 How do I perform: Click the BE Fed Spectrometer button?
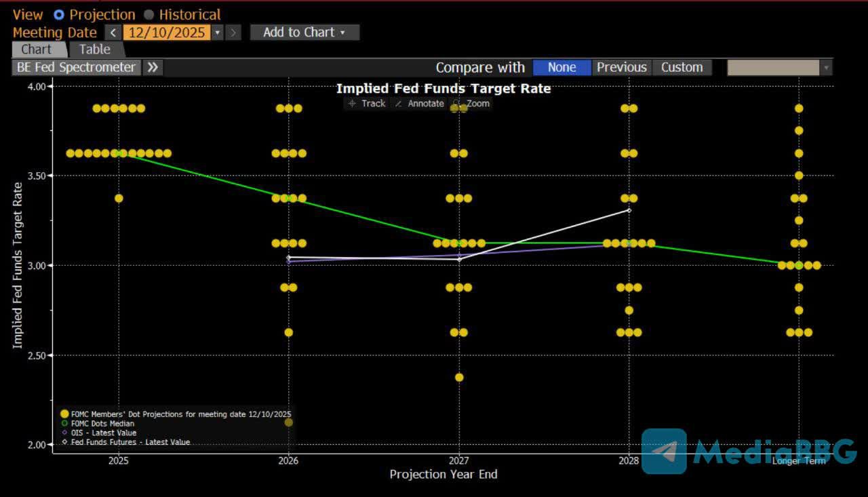(x=76, y=67)
